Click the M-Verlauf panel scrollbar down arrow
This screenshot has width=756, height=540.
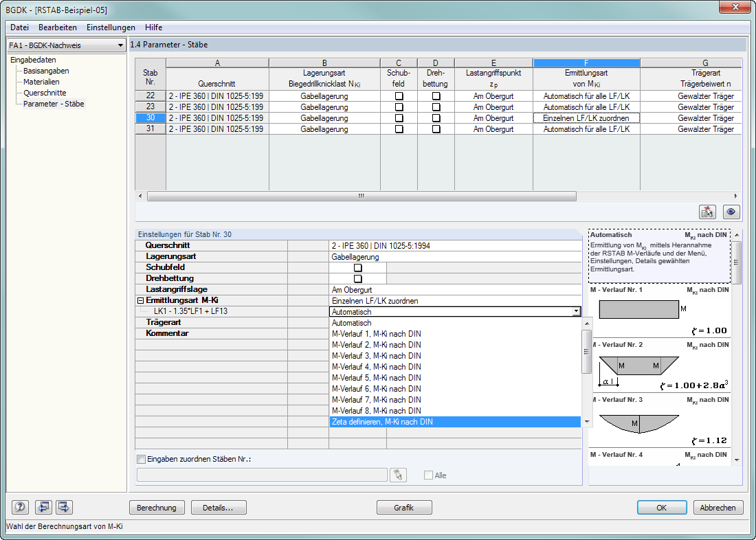(x=737, y=460)
